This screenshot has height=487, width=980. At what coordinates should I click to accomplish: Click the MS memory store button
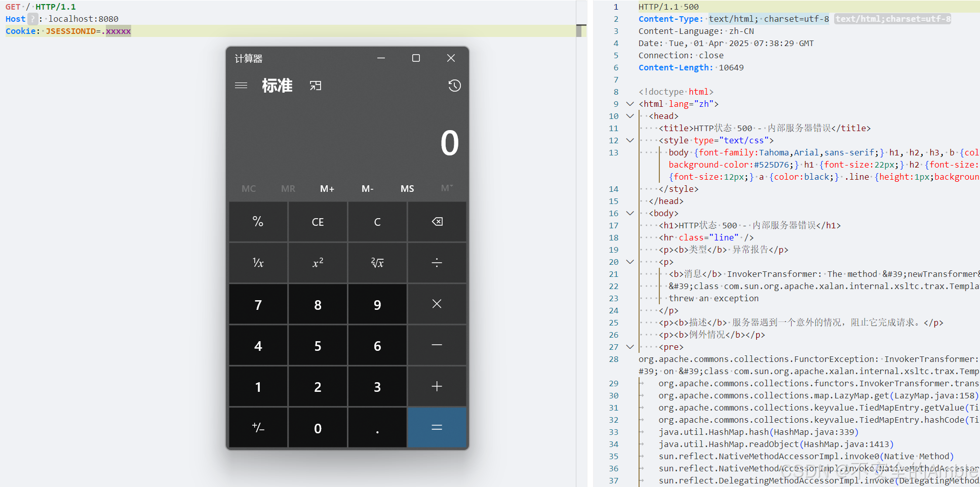[x=407, y=189]
